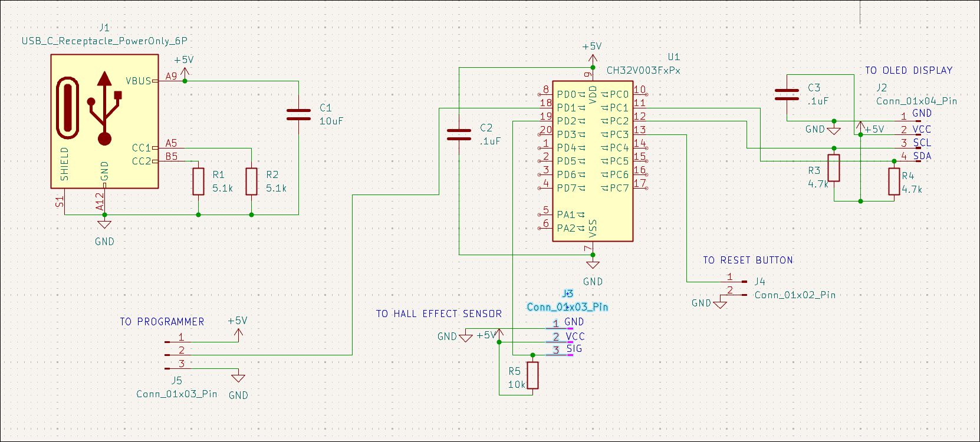Click the highlighted Conn_01x03_Pin label of J3

pyautogui.click(x=567, y=307)
